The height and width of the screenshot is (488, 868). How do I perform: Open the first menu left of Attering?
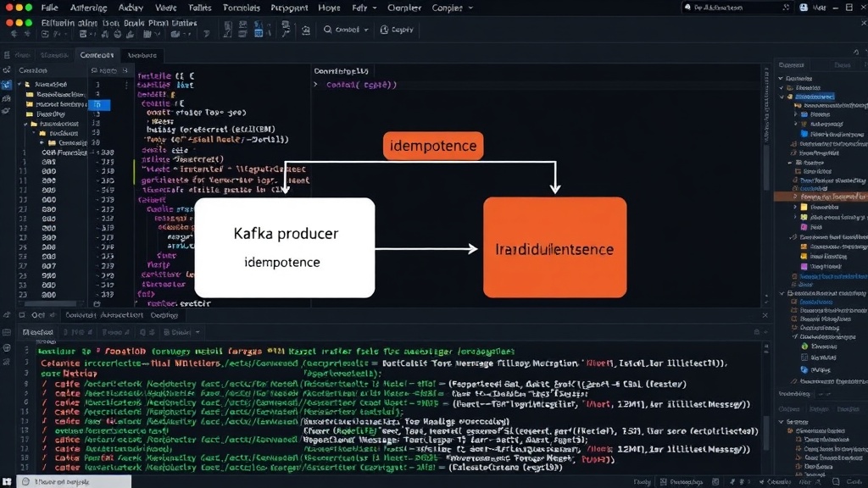49,8
